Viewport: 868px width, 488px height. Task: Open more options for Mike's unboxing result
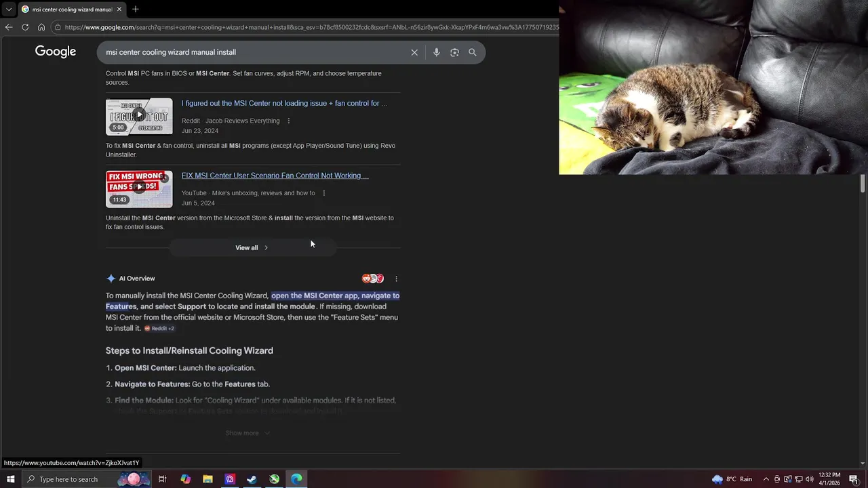coord(323,193)
